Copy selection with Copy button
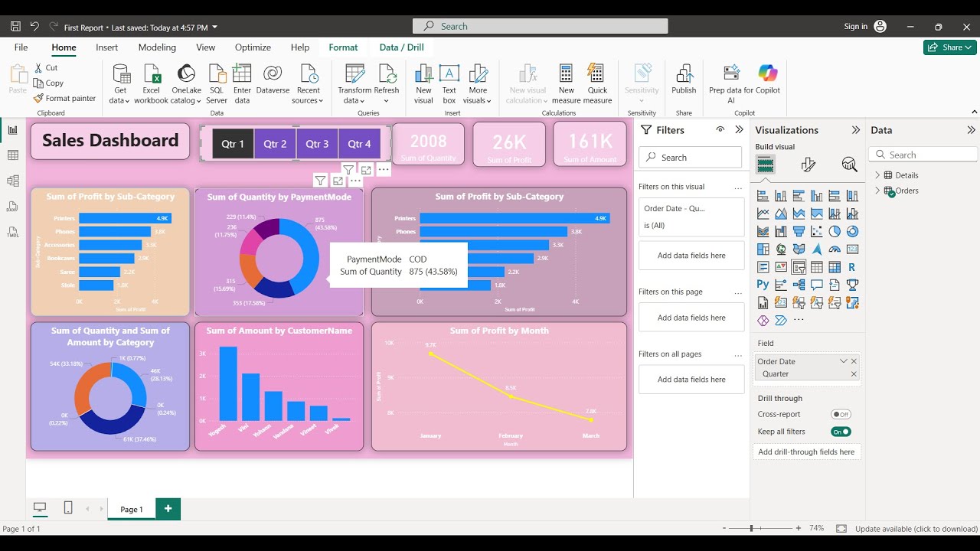Viewport: 980px width, 551px height. (x=48, y=83)
